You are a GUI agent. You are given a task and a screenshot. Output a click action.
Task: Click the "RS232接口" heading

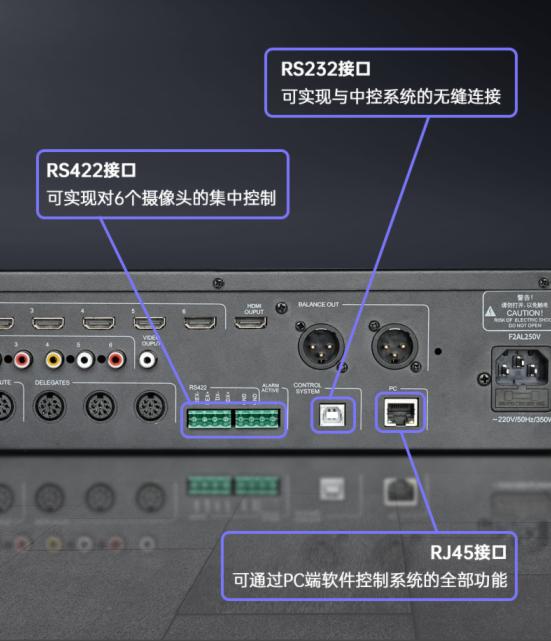326,69
